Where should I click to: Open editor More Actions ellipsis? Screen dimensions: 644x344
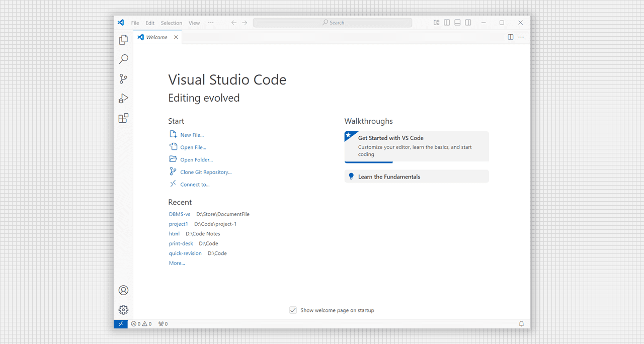(x=521, y=37)
